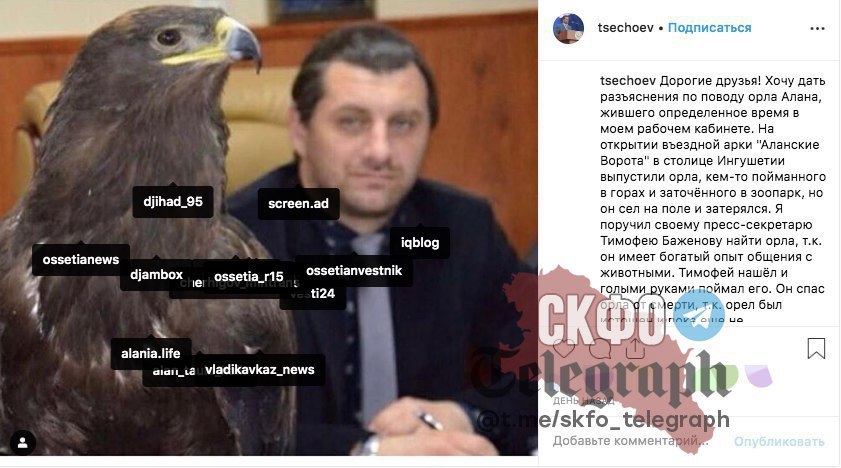Click the tagged people icon on the photo
This screenshot has height=468, width=841.
pyautogui.click(x=23, y=443)
